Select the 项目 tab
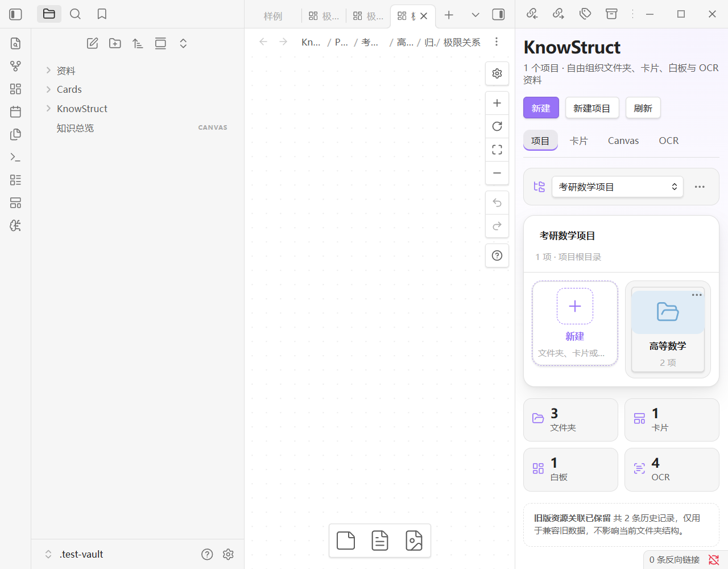728x569 pixels. 540,141
